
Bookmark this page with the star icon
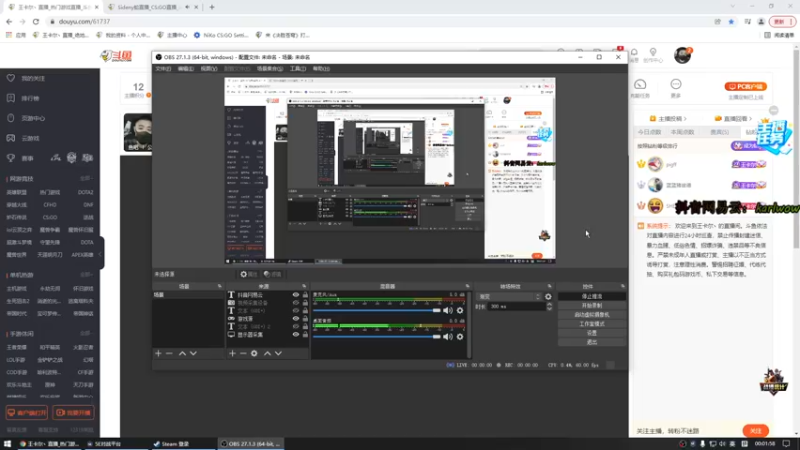731,21
